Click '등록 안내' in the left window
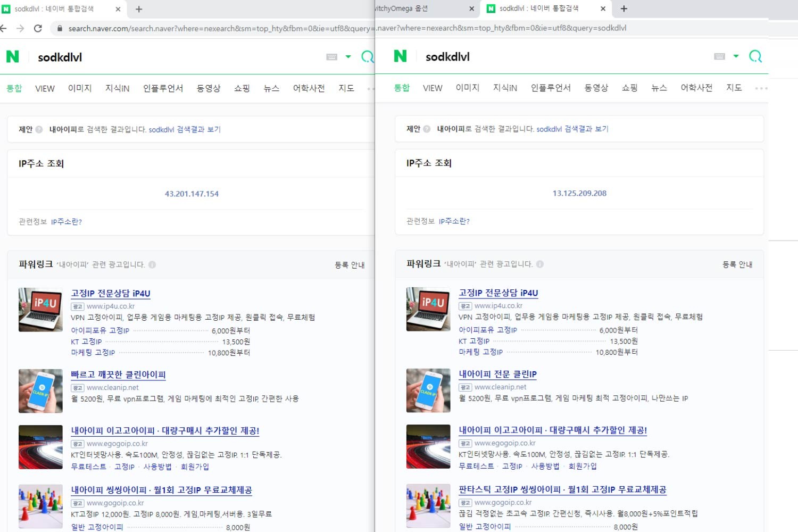Screen dimensions: 798x532 coord(350,265)
